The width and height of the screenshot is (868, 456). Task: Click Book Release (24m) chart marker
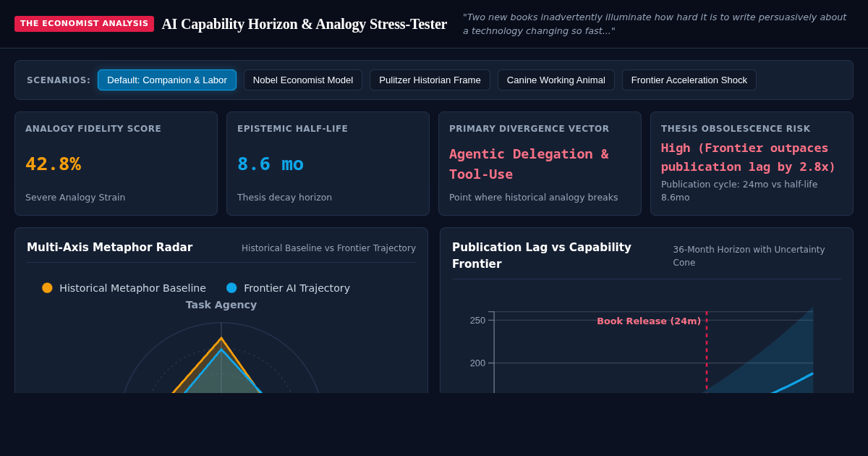[649, 321]
